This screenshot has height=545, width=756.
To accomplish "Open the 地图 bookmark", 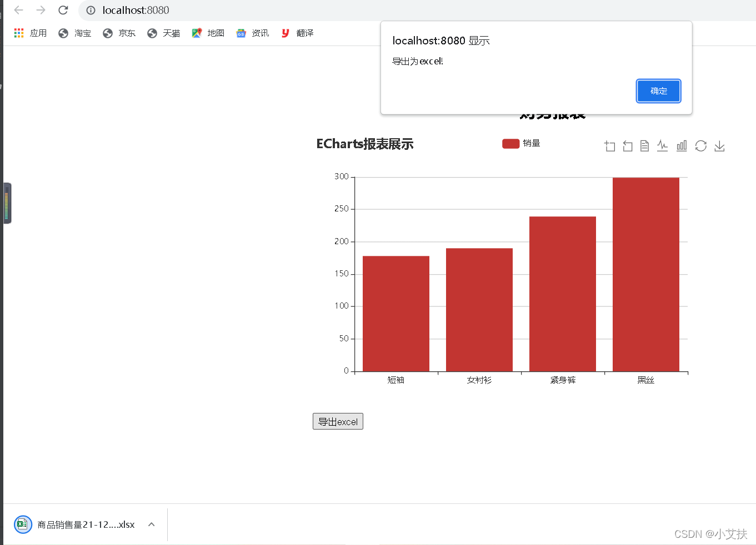I will click(208, 33).
